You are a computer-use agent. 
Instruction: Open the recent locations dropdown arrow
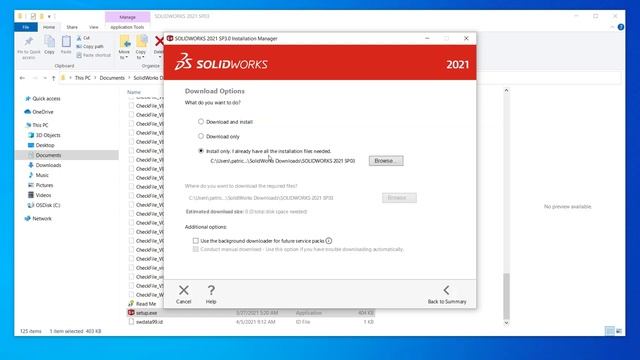[x=44, y=78]
